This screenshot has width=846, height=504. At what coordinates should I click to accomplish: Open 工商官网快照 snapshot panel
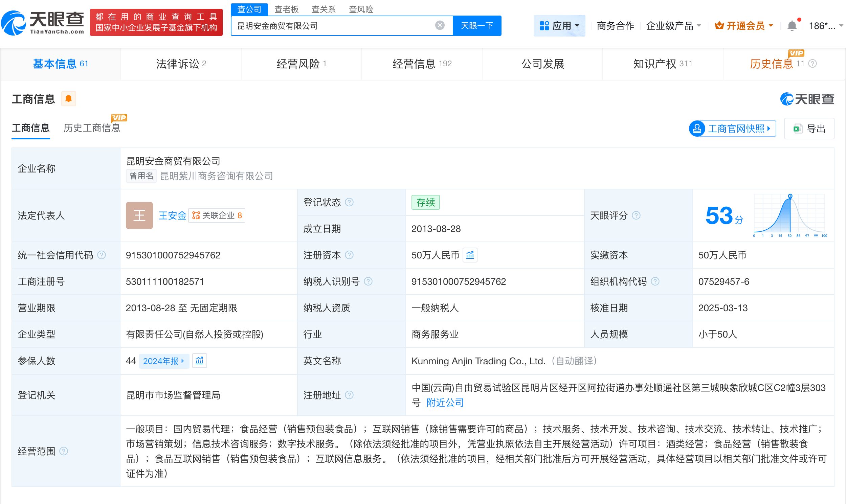[x=732, y=129]
